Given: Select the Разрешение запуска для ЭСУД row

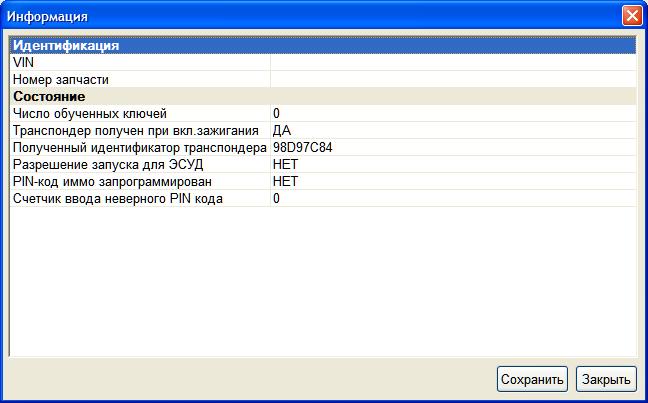Looking at the screenshot, I should (x=323, y=164).
